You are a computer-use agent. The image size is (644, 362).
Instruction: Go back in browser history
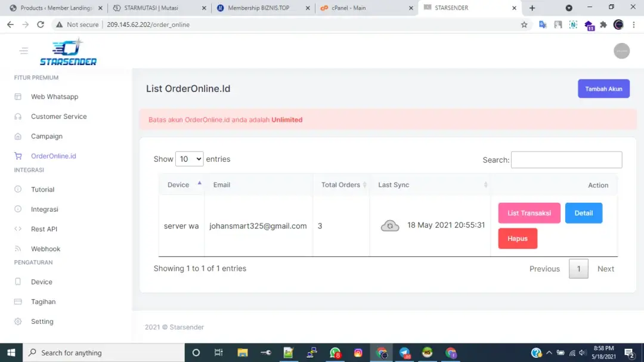tap(10, 24)
